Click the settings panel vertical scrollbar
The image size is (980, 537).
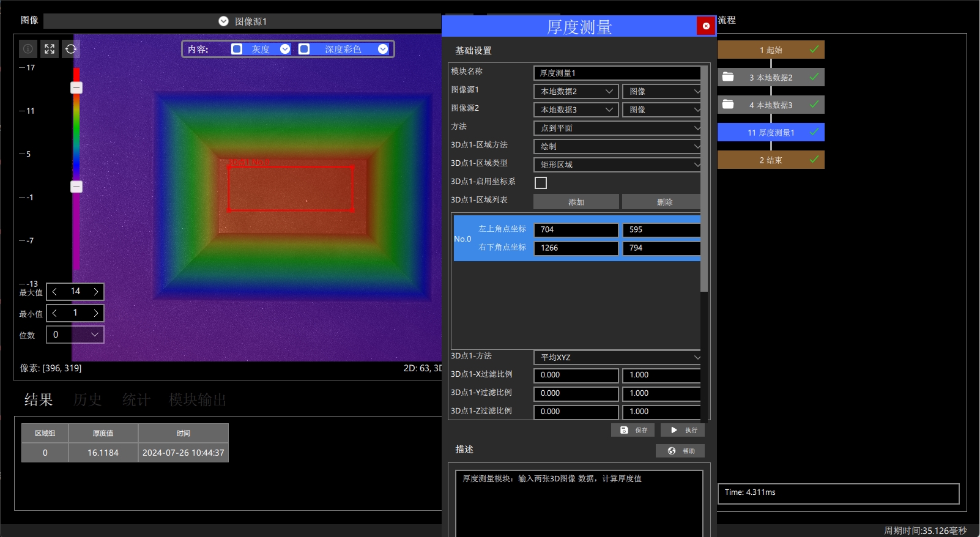(x=704, y=179)
